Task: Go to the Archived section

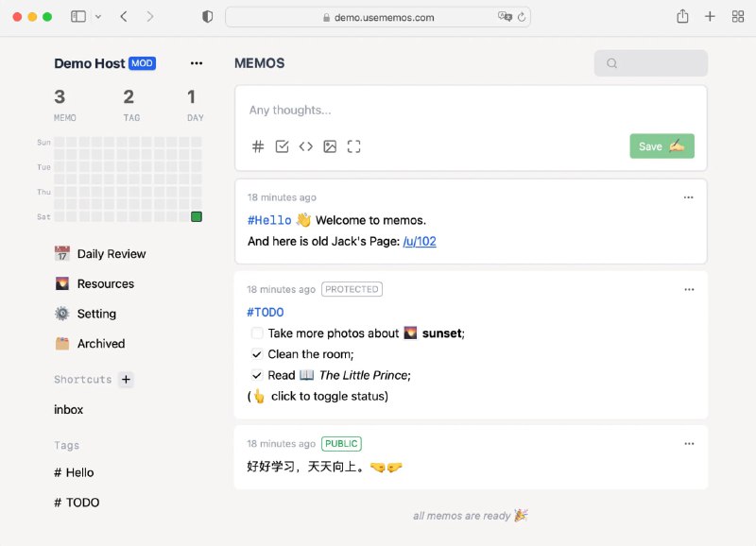Action: [100, 344]
